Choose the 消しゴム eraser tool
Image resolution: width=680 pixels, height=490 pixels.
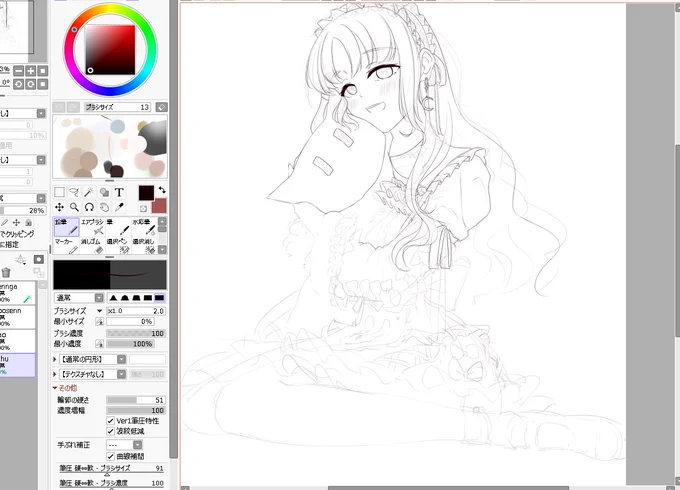(x=92, y=245)
